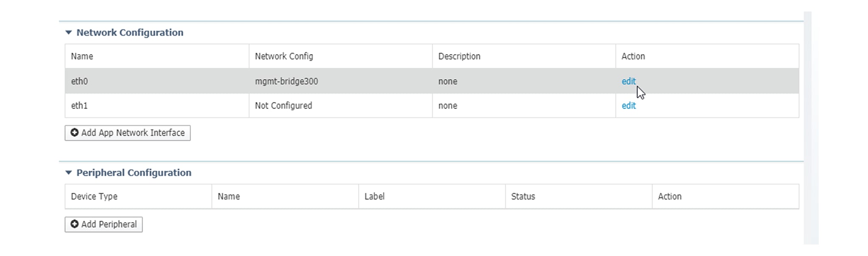
Task: Collapse the Network Configuration section
Action: (68, 33)
